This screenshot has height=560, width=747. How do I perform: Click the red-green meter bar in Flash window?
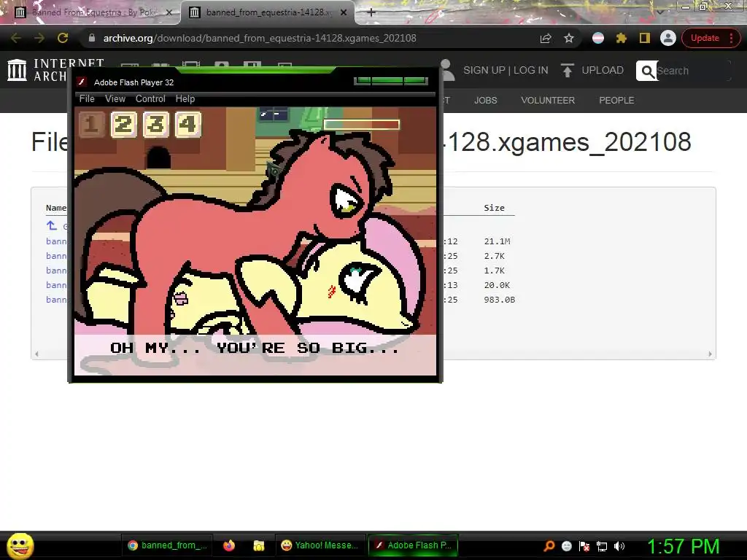tap(361, 125)
